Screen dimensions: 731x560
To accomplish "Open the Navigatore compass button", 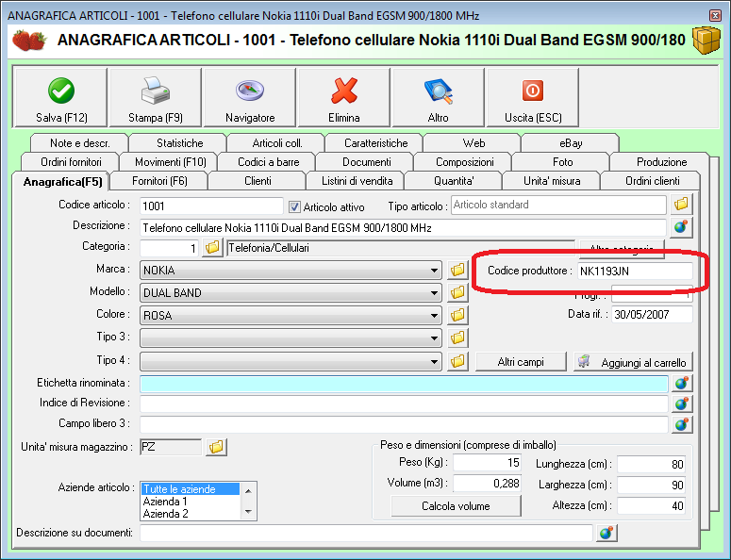I will pos(250,97).
